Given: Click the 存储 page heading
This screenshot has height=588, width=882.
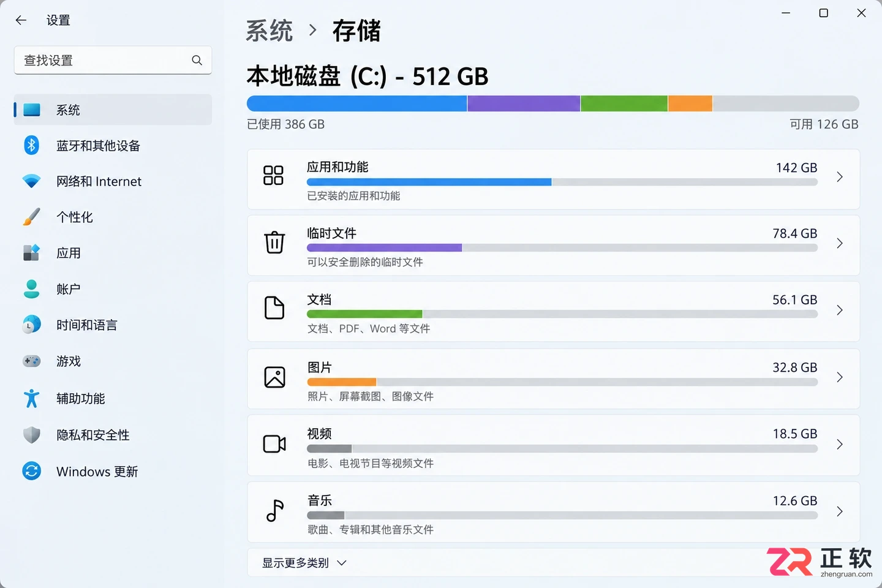Looking at the screenshot, I should [x=356, y=30].
